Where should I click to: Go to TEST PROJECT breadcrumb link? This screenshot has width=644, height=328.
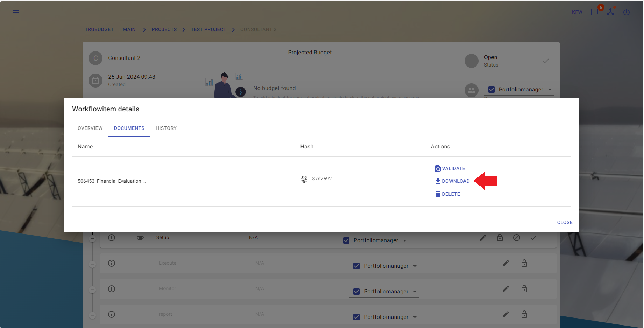[x=208, y=29]
